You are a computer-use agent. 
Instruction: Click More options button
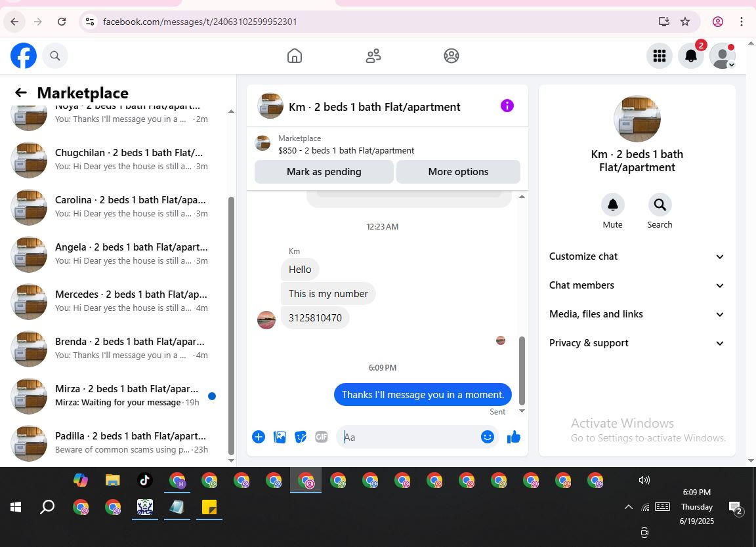458,172
